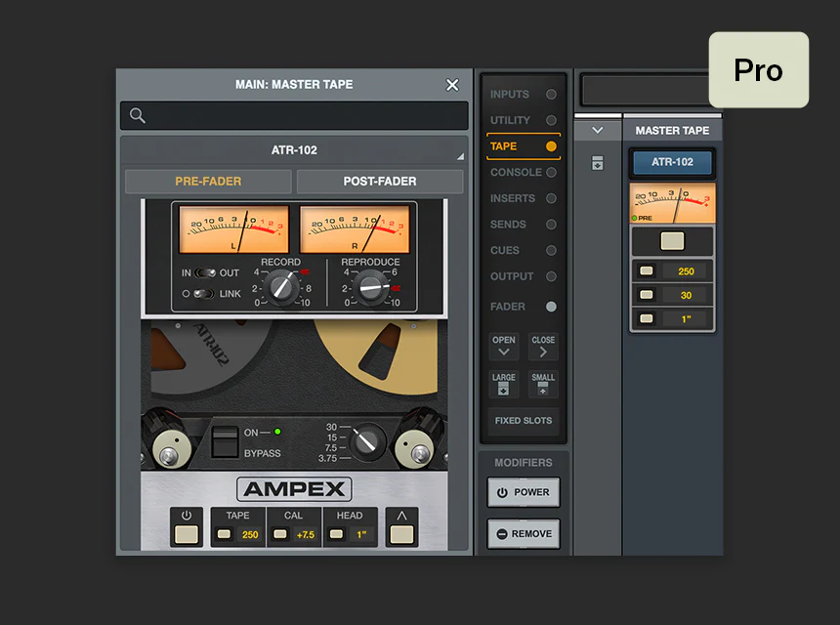The image size is (840, 625).
Task: Adjust the REPRODUCE level knob
Action: [372, 287]
